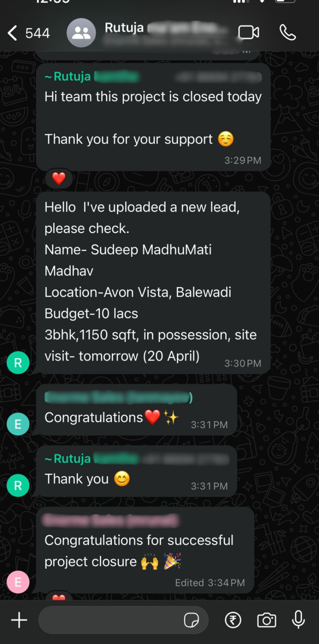Tap the heart reaction under closed-project message
Screen dimensions: 319x644
pos(59,178)
